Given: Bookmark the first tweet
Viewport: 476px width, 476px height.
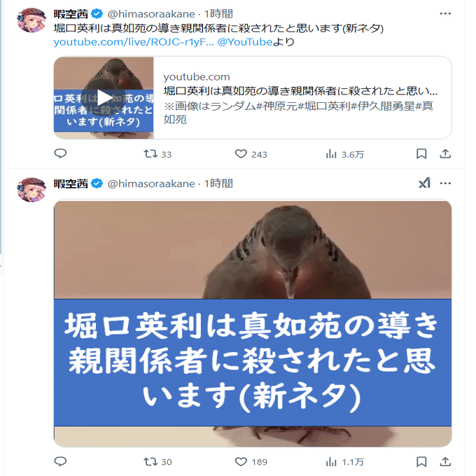Looking at the screenshot, I should pos(421,154).
